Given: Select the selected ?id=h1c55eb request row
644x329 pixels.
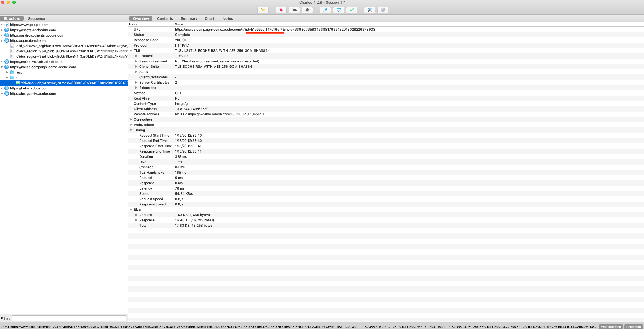Looking at the screenshot, I should pos(64,83).
